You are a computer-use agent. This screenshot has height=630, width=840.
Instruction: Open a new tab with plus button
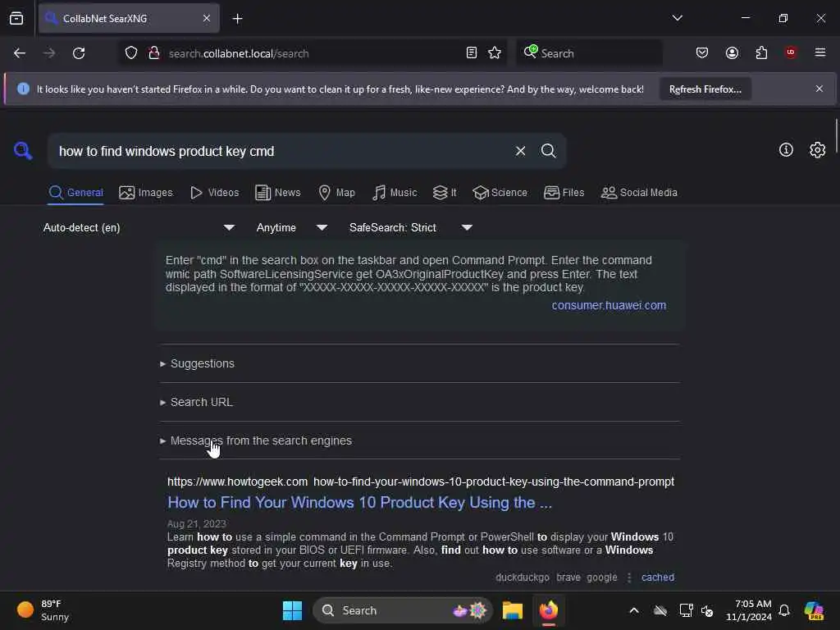pyautogui.click(x=237, y=19)
